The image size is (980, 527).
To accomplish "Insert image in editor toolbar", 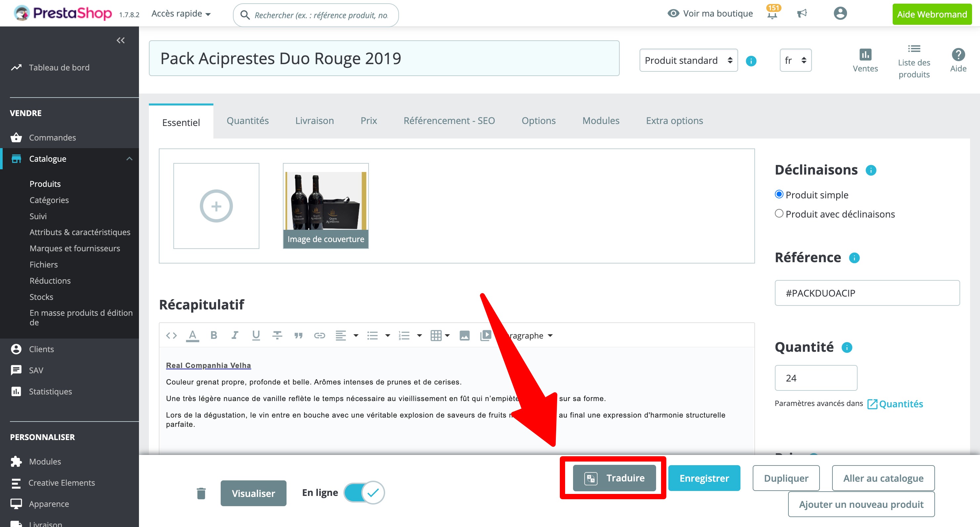I will pos(465,335).
